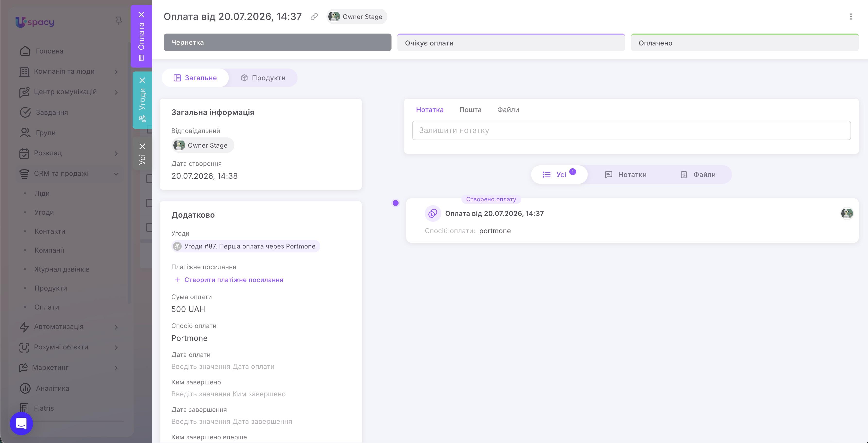The image size is (868, 443).
Task: Filter timeline by Файли
Action: click(698, 174)
